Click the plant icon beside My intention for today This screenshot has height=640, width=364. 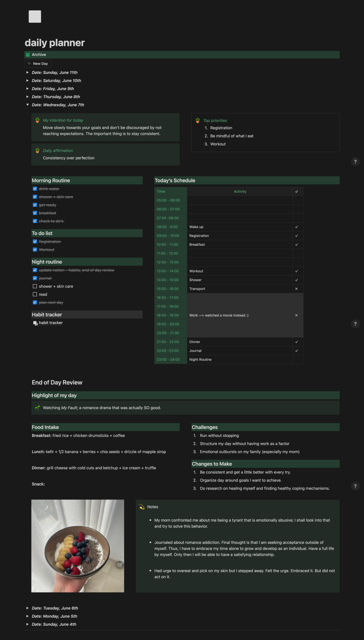coord(37,120)
